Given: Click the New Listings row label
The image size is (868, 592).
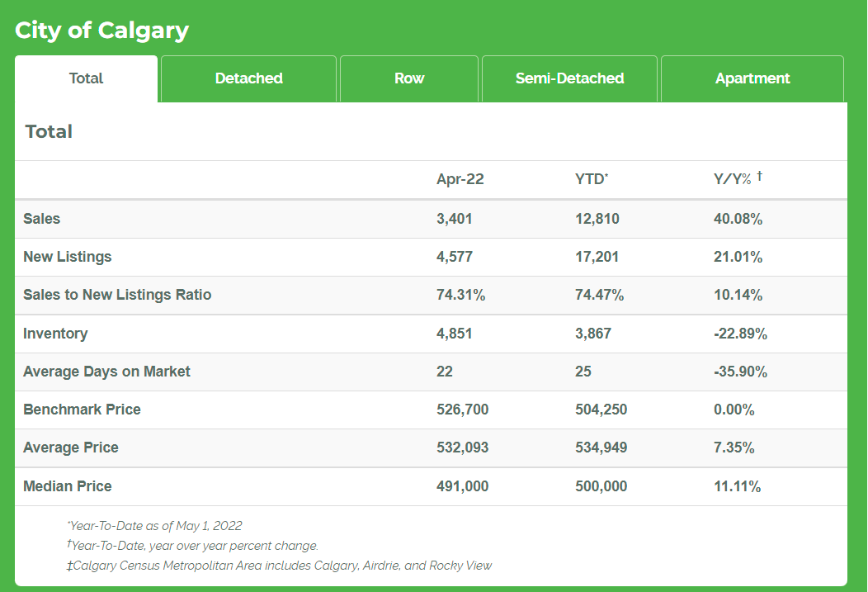Looking at the screenshot, I should pyautogui.click(x=67, y=257).
